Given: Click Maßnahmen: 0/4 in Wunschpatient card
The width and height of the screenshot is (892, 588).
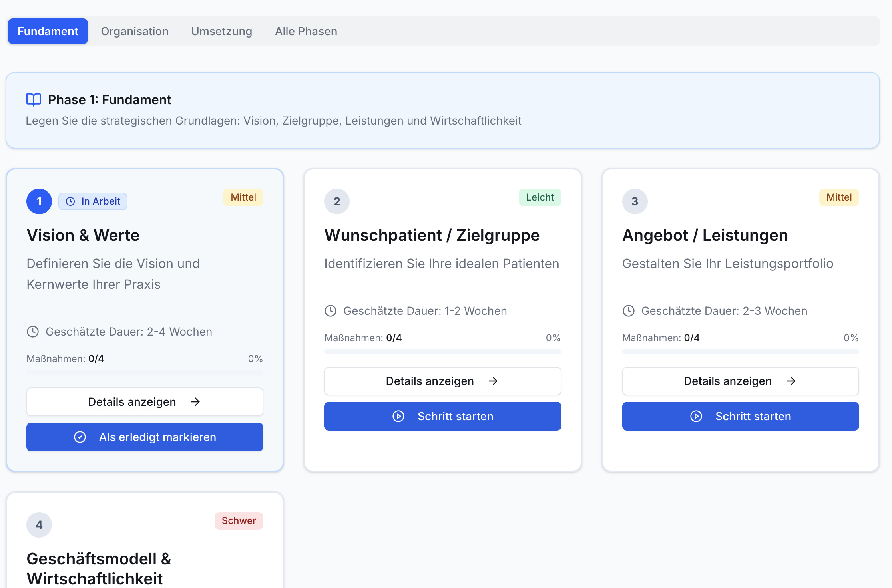Looking at the screenshot, I should point(363,338).
